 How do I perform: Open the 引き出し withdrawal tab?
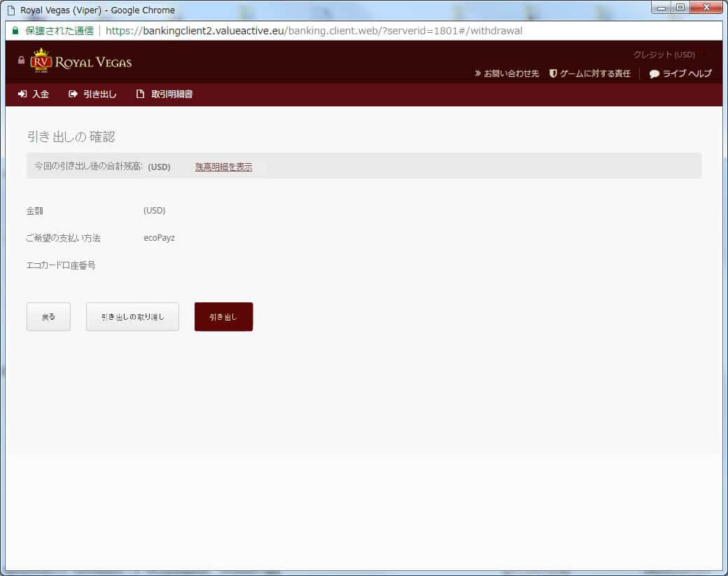tap(93, 94)
